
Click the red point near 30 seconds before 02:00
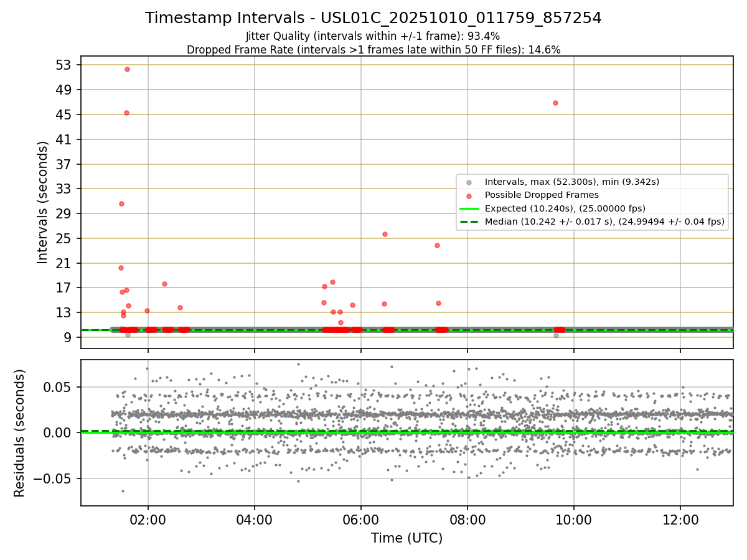coord(121,203)
